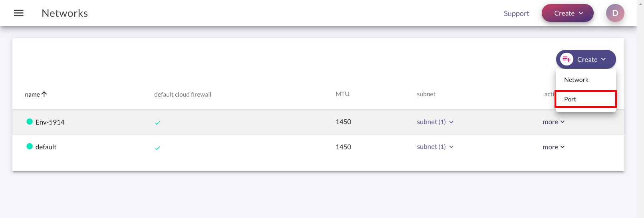Image resolution: width=644 pixels, height=218 pixels.
Task: Click the MTU column header
Action: click(342, 94)
